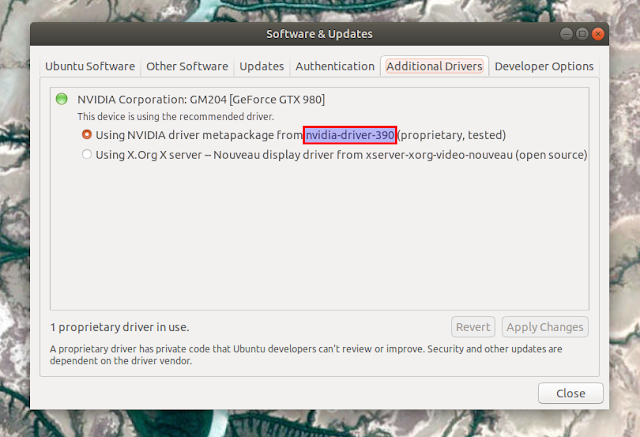Select the Additional Drivers tab
Viewport: 640px width, 437px height.
coord(434,67)
